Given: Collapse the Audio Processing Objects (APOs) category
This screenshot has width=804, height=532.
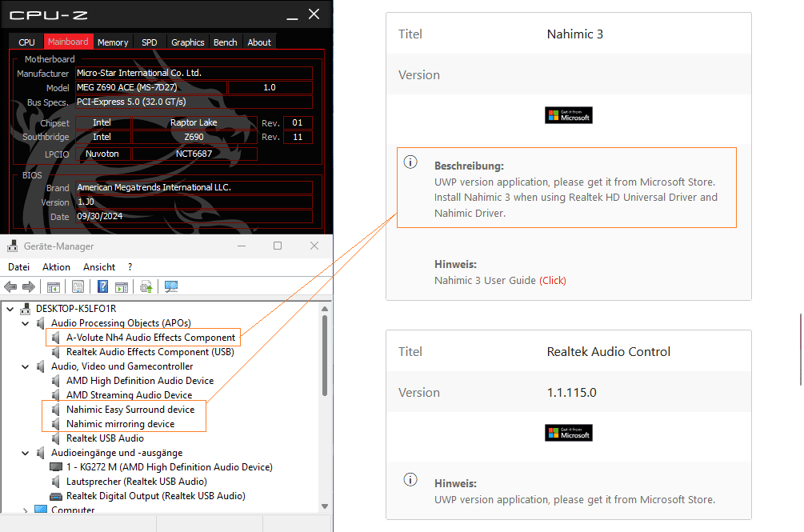Looking at the screenshot, I should click(x=25, y=323).
